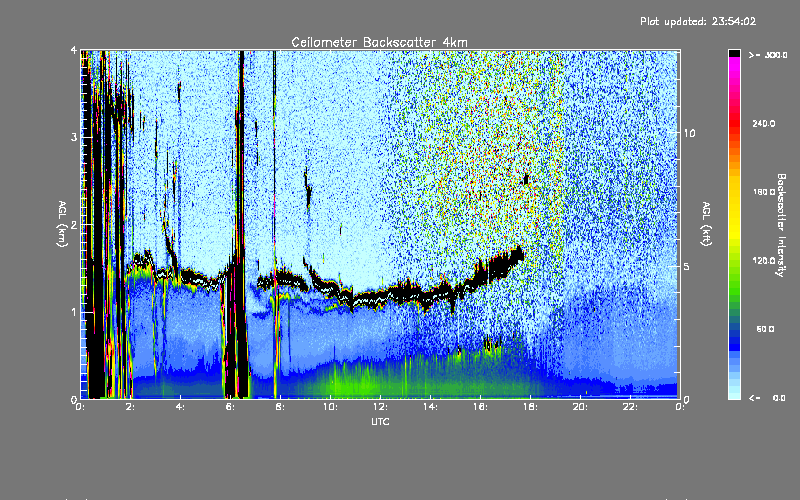Click the '4:' UTC time tick
Screen dimensions: 800x500
pyautogui.click(x=180, y=407)
